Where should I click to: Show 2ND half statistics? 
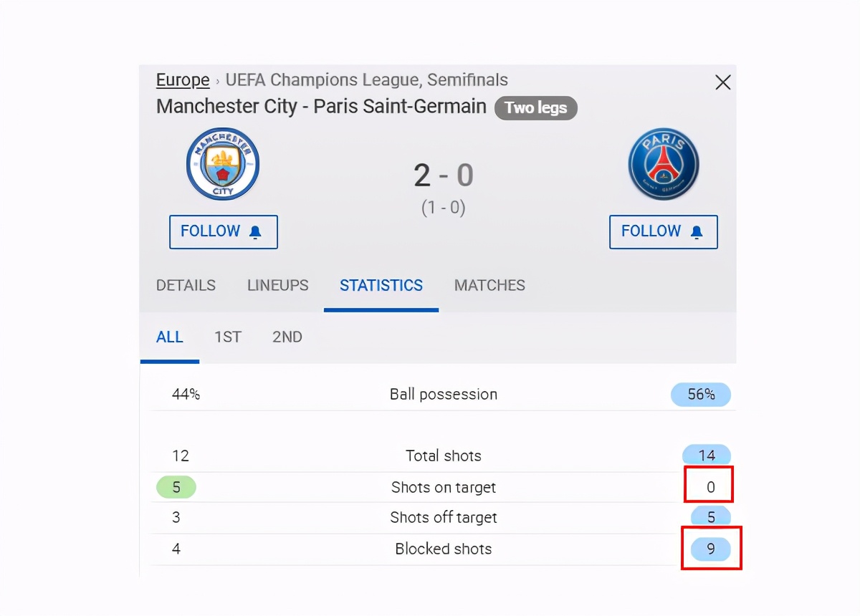click(287, 337)
